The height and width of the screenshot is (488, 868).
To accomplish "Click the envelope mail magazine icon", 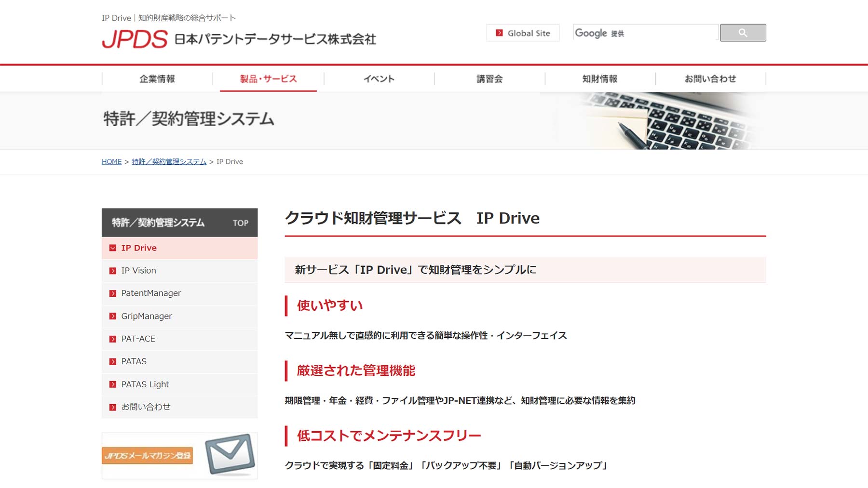I will 230,454.
